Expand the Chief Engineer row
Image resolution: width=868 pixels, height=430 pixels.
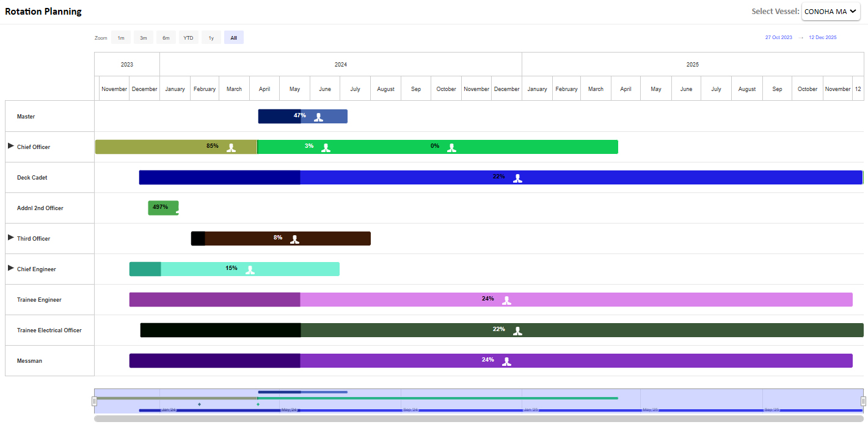click(x=10, y=268)
